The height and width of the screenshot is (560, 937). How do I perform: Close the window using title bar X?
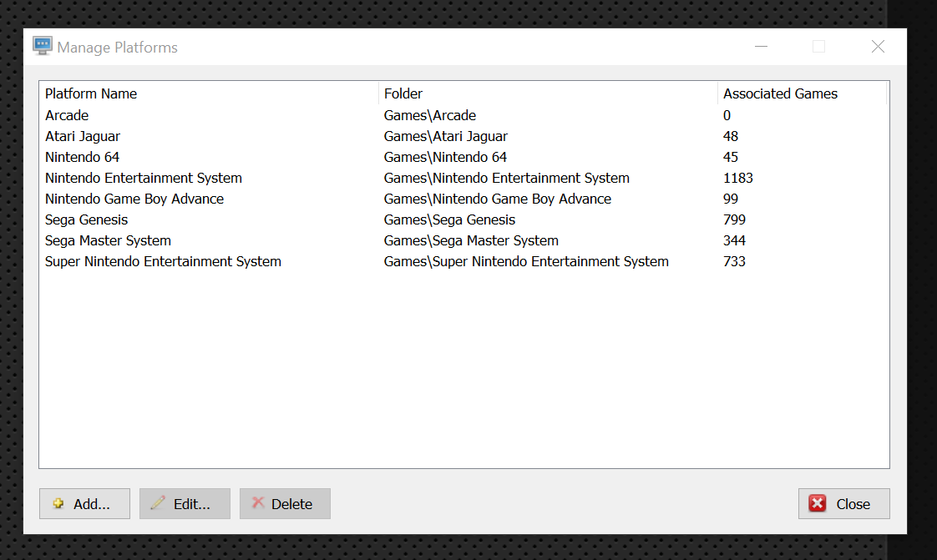[878, 47]
